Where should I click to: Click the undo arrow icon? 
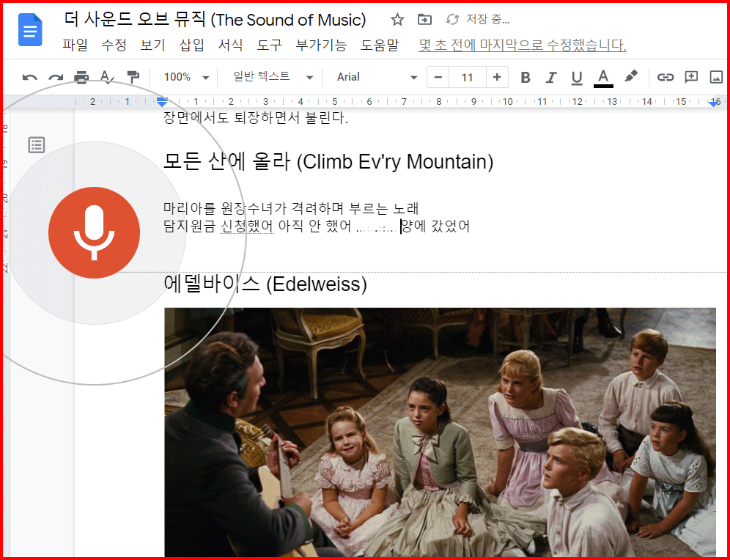[x=30, y=77]
